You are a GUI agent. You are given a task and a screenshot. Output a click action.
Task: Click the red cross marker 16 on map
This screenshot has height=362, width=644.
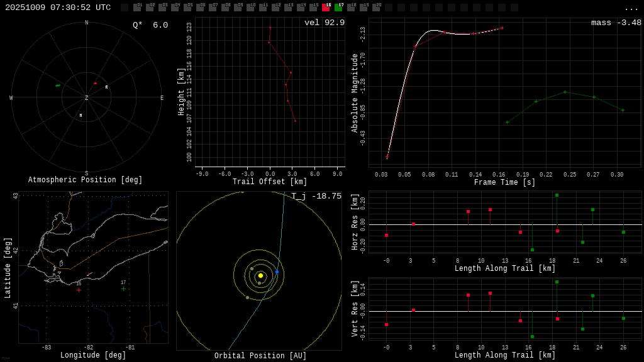tap(79, 290)
